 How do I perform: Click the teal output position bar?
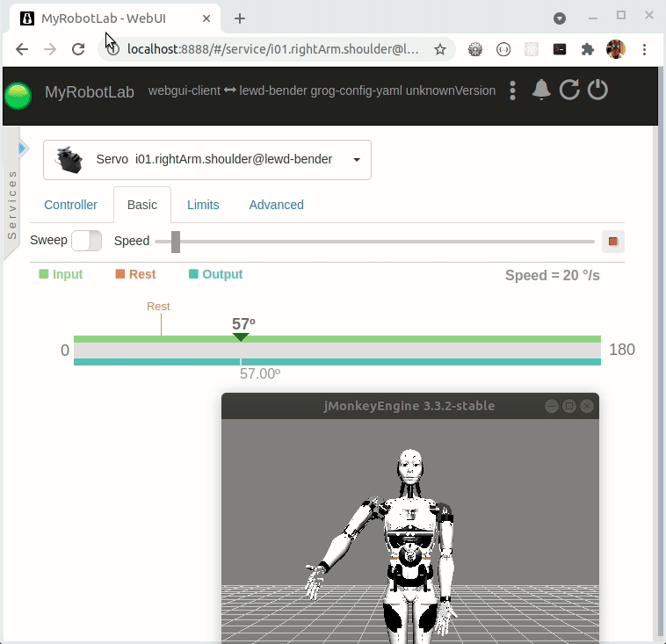(337, 362)
